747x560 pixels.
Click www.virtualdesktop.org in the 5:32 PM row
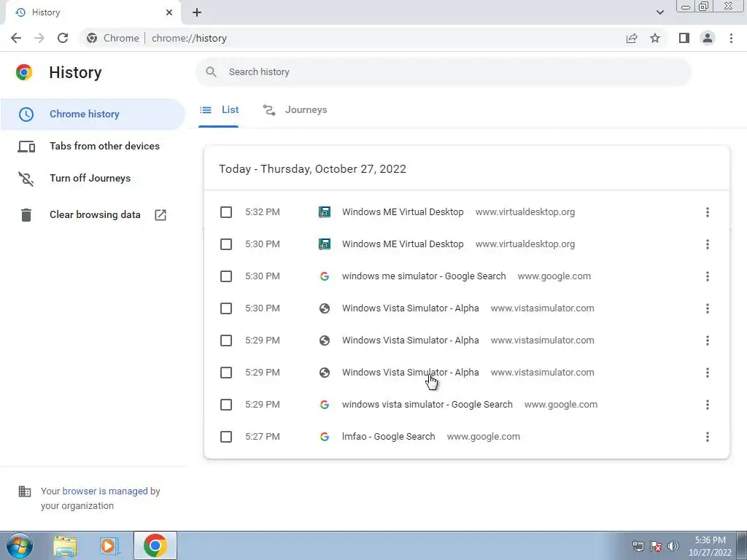[x=525, y=212]
